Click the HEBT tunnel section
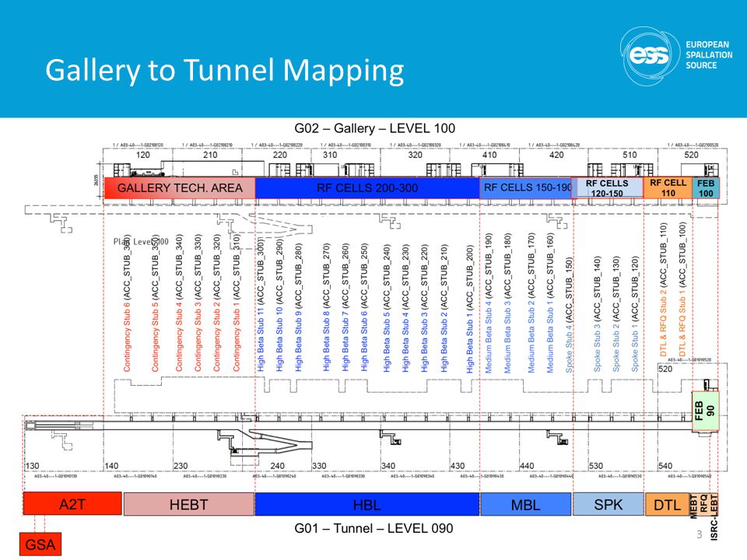The image size is (747, 560). click(x=188, y=504)
